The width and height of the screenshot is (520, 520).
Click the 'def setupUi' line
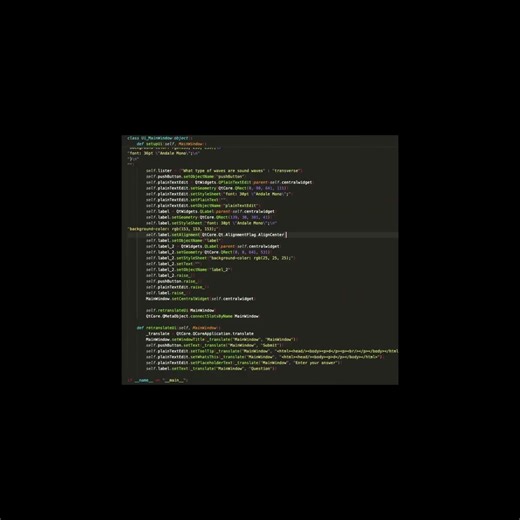pos(171,144)
